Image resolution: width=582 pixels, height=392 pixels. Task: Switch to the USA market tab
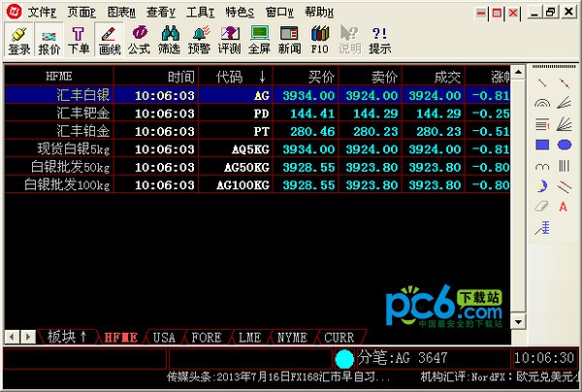(x=164, y=337)
